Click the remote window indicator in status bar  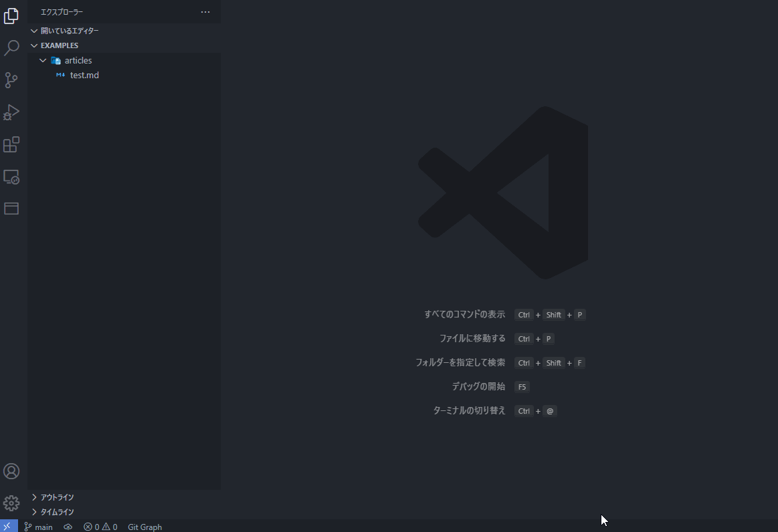pos(7,527)
